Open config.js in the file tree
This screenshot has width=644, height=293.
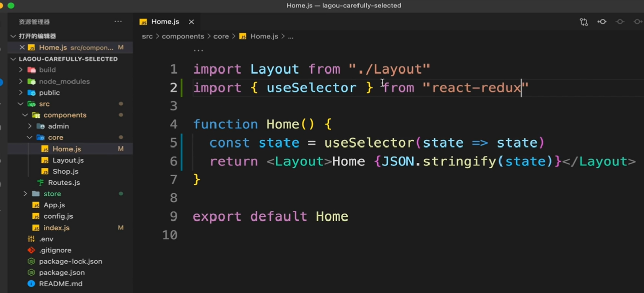click(x=58, y=216)
